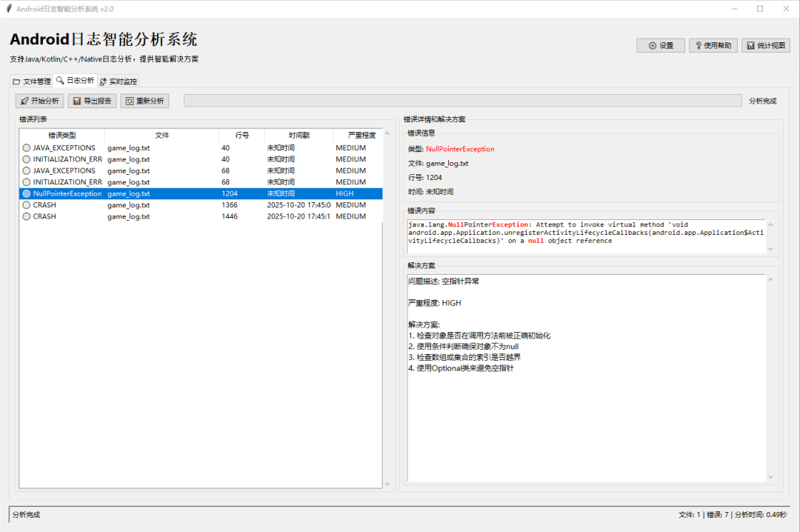Click the 导出报告 button

click(x=93, y=101)
